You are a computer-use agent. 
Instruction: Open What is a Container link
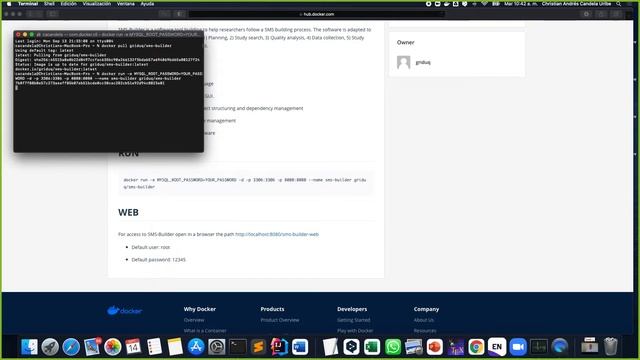click(205, 331)
